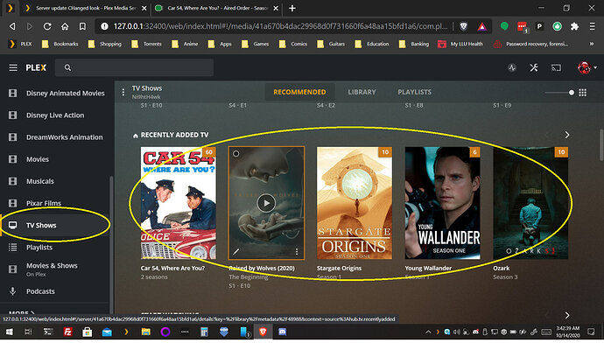Switch to Car 54 Aired Order tab
The height and width of the screenshot is (364, 604).
(217, 8)
